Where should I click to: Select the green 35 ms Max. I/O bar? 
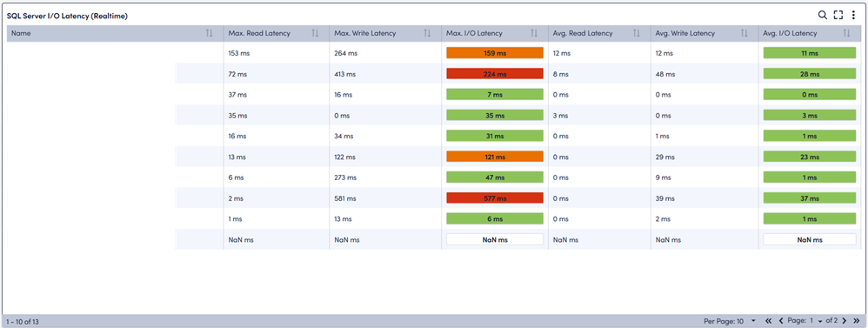[494, 115]
